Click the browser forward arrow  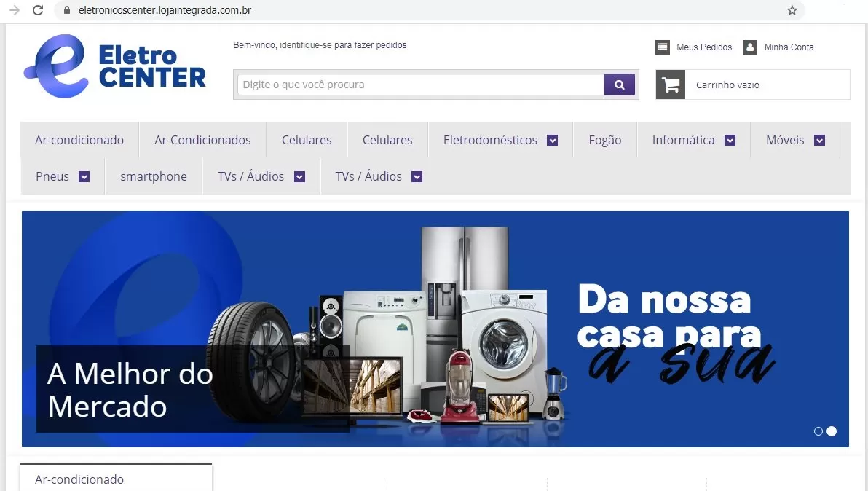(15, 10)
